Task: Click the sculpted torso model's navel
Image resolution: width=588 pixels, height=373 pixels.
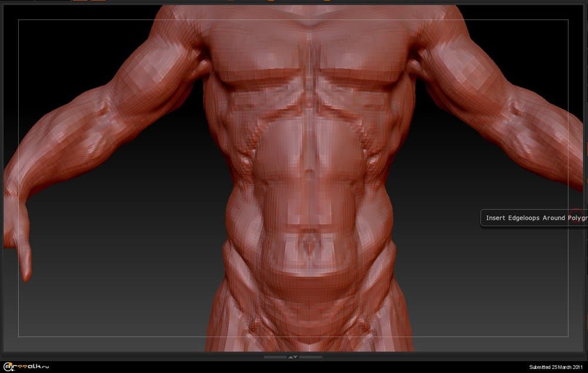Action: (x=308, y=247)
